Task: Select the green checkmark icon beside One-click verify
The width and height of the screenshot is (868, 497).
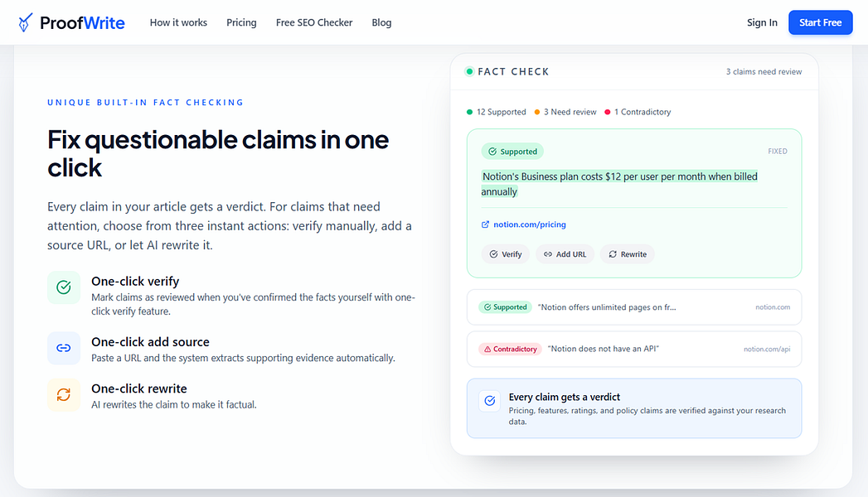Action: [64, 287]
